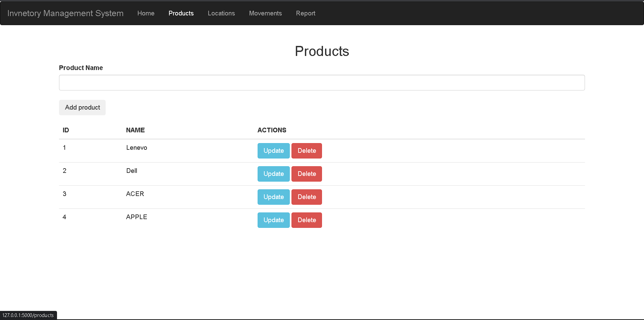
Task: View the Report page
Action: pos(306,13)
